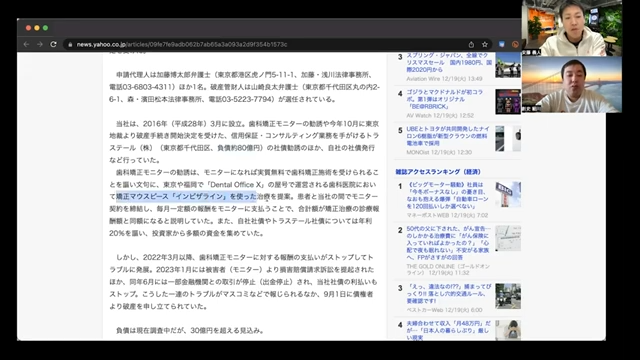Viewport: 640px width, 360px height.
Task: Click thumbnail of the Spring Japan article
Action: tap(508, 65)
